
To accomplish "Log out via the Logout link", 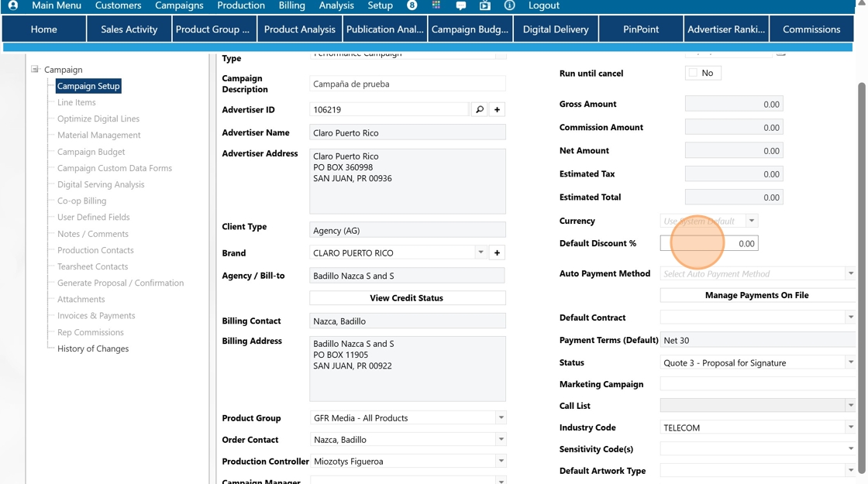I will [543, 5].
